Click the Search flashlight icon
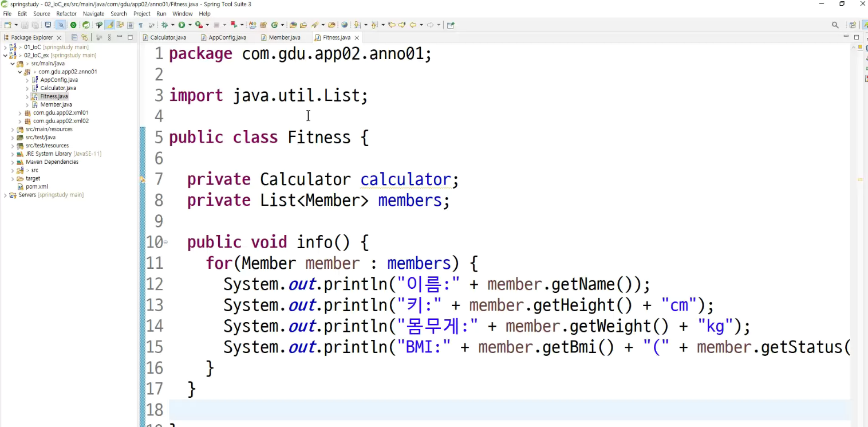This screenshot has width=868, height=427. pos(315,25)
